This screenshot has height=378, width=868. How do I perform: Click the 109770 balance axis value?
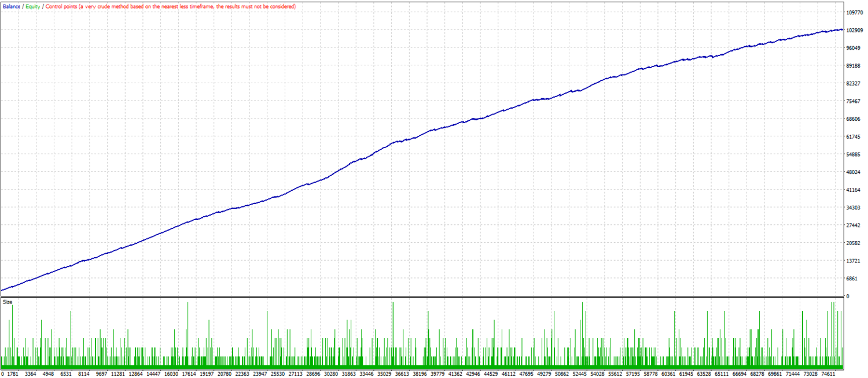[x=854, y=12]
